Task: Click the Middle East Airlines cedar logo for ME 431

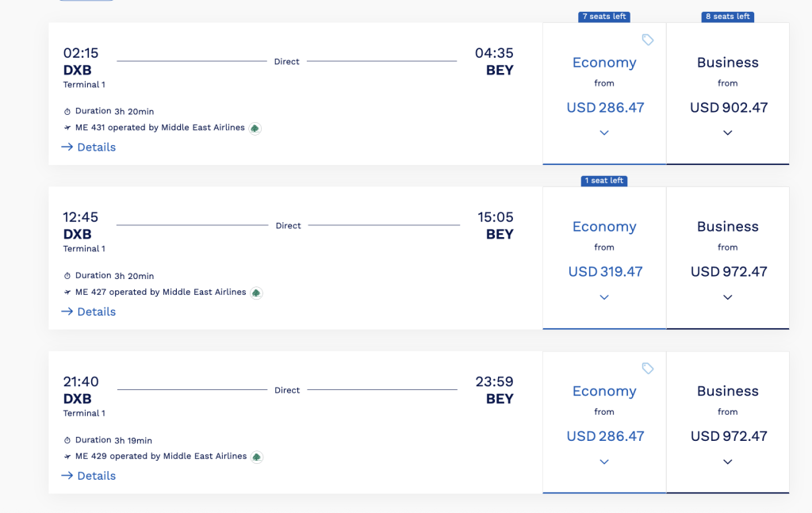Action: click(x=255, y=128)
